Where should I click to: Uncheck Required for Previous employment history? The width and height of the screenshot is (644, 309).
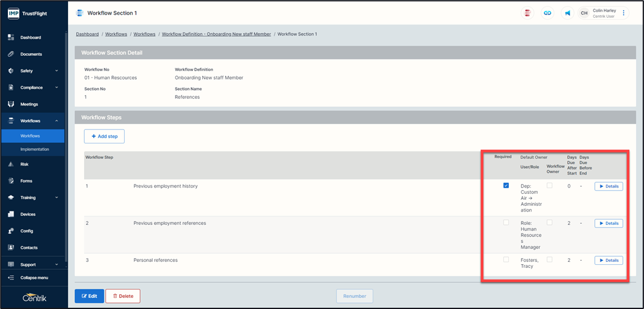click(506, 185)
